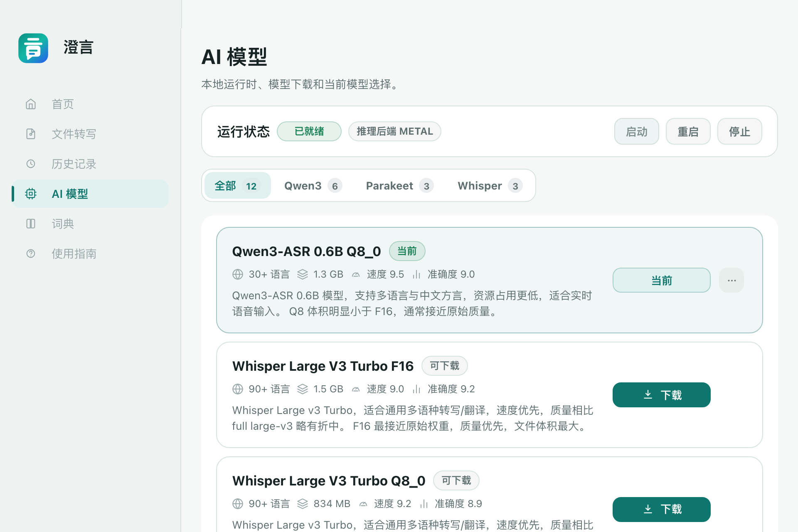Click globe icon in Qwen3-ASR 0.6B card
The width and height of the screenshot is (798, 532).
238,274
